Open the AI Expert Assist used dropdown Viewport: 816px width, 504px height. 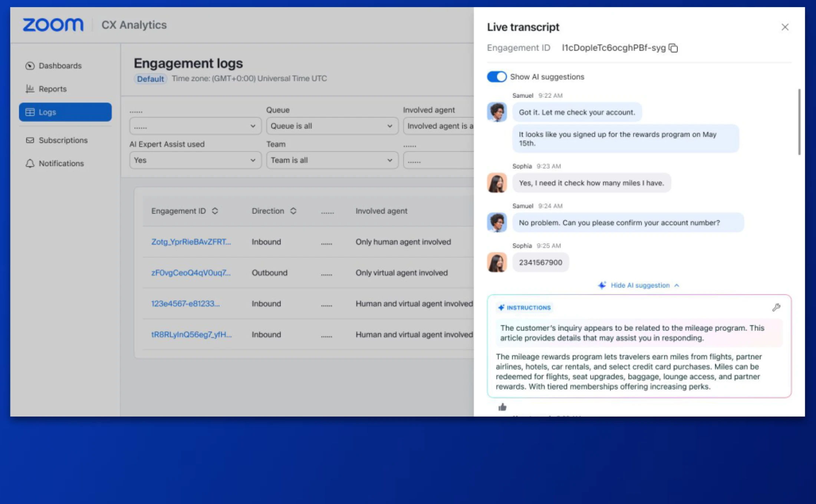pos(195,160)
